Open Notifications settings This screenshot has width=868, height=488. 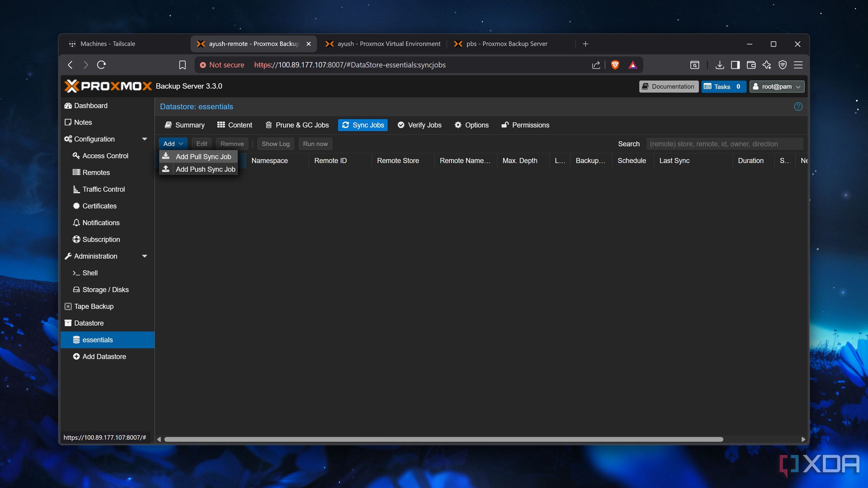(x=108, y=223)
